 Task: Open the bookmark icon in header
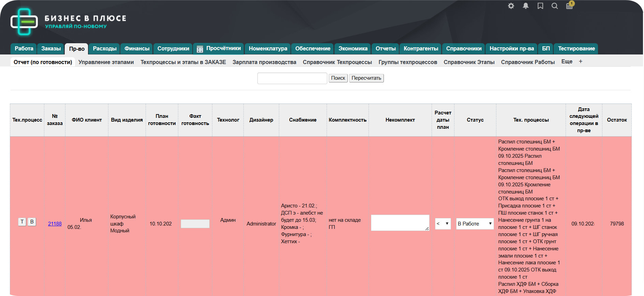pos(540,6)
